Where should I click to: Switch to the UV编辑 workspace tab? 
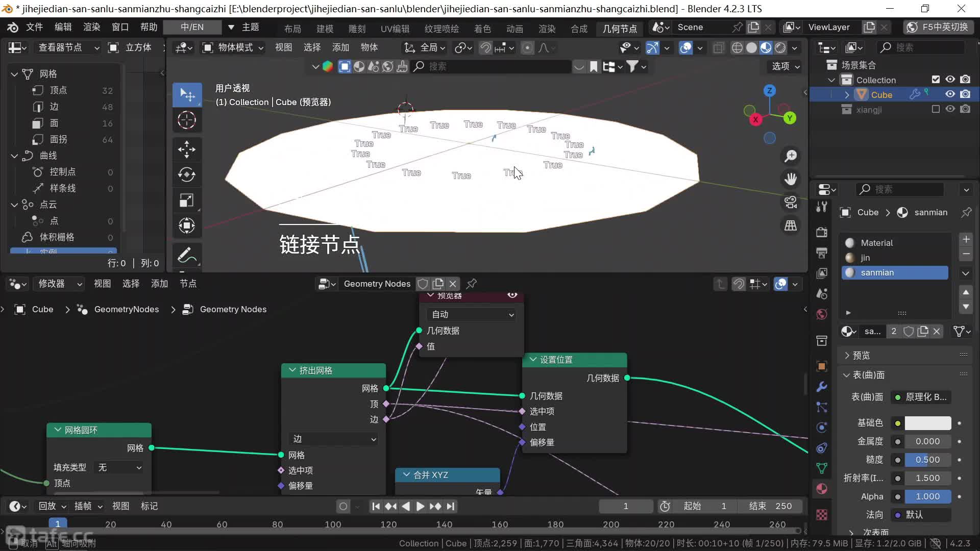tap(395, 28)
